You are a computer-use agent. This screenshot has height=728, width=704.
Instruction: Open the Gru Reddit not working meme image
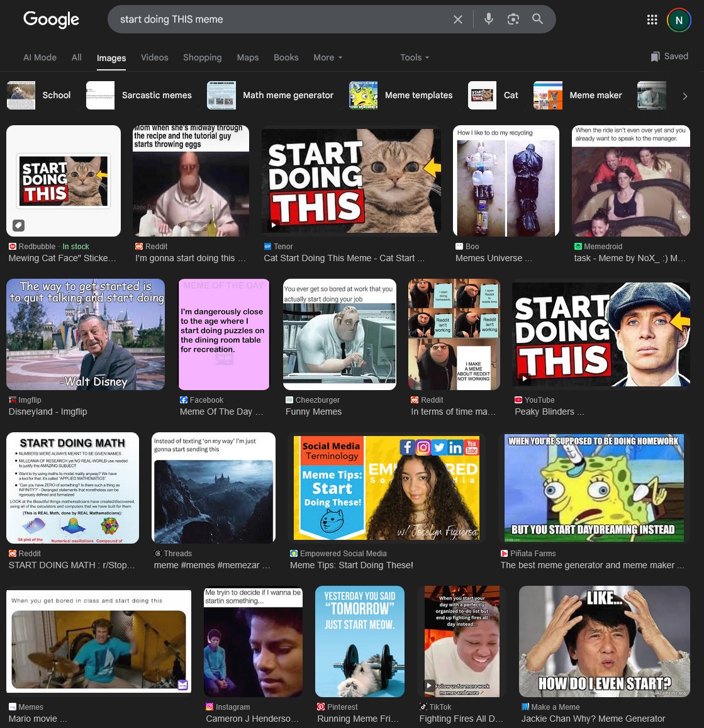454,334
